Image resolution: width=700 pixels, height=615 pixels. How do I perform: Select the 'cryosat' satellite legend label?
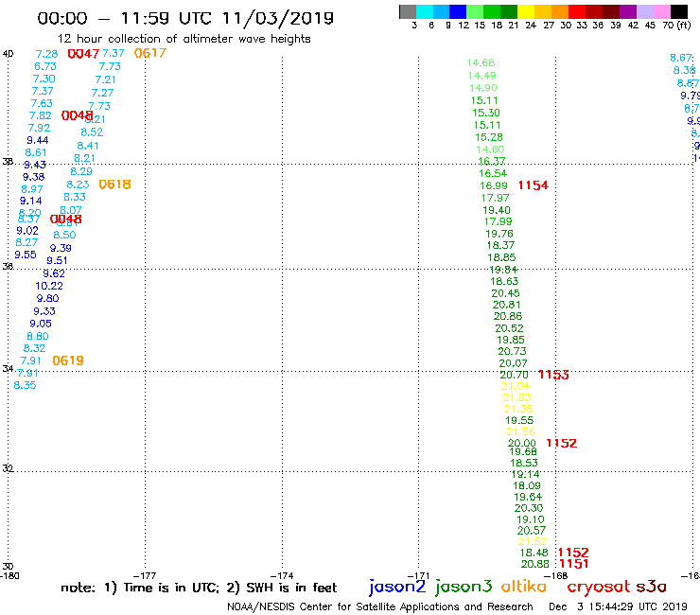pos(599,587)
